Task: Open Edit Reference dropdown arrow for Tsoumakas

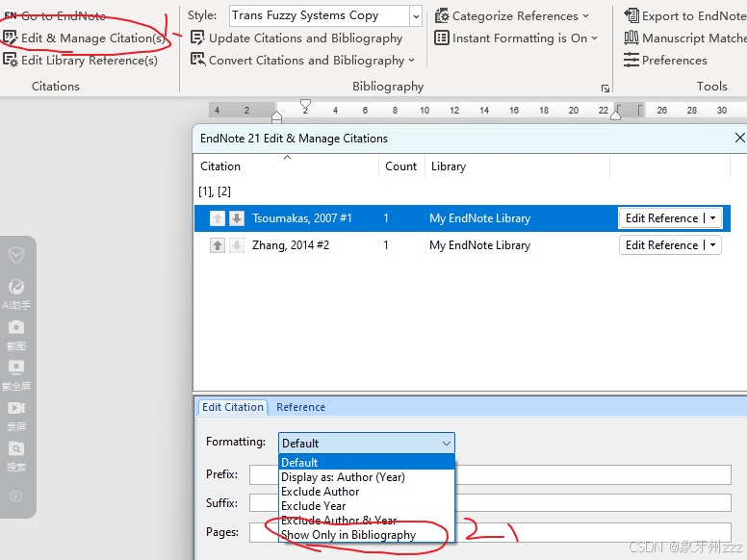Action: point(712,218)
